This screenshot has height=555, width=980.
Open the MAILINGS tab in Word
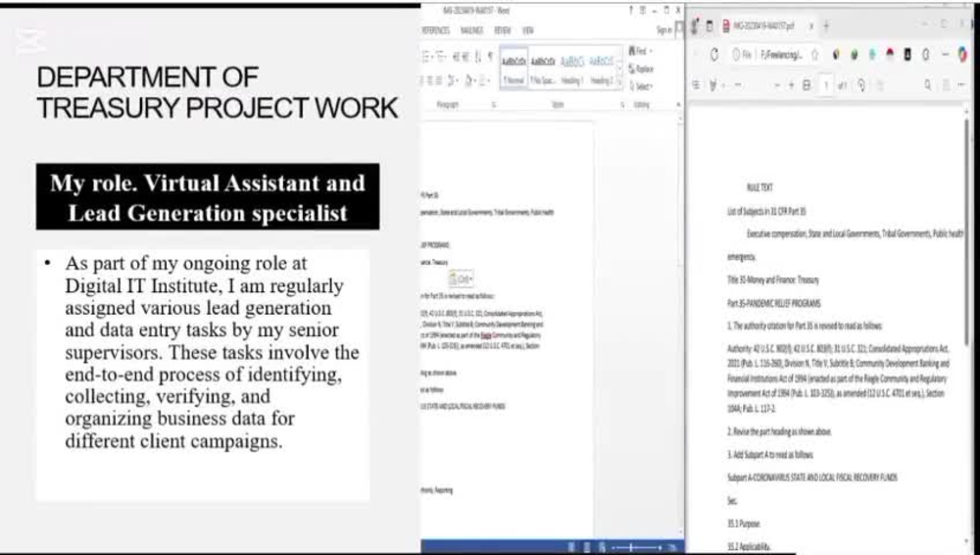click(x=472, y=30)
